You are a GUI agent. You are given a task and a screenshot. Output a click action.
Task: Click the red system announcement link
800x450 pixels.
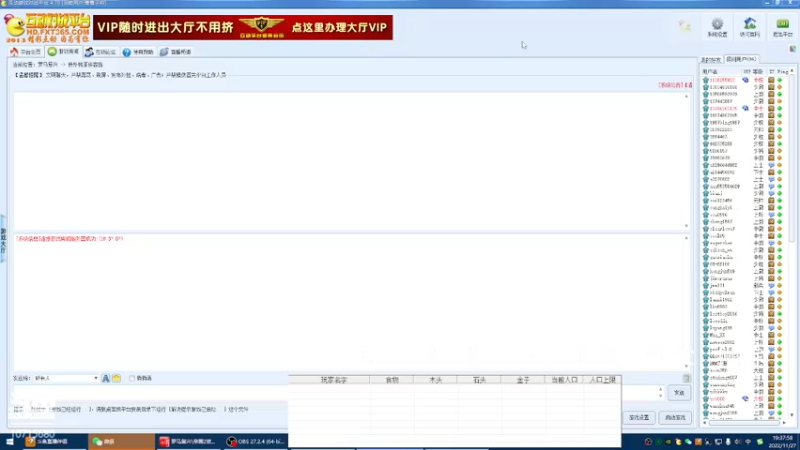pos(676,85)
